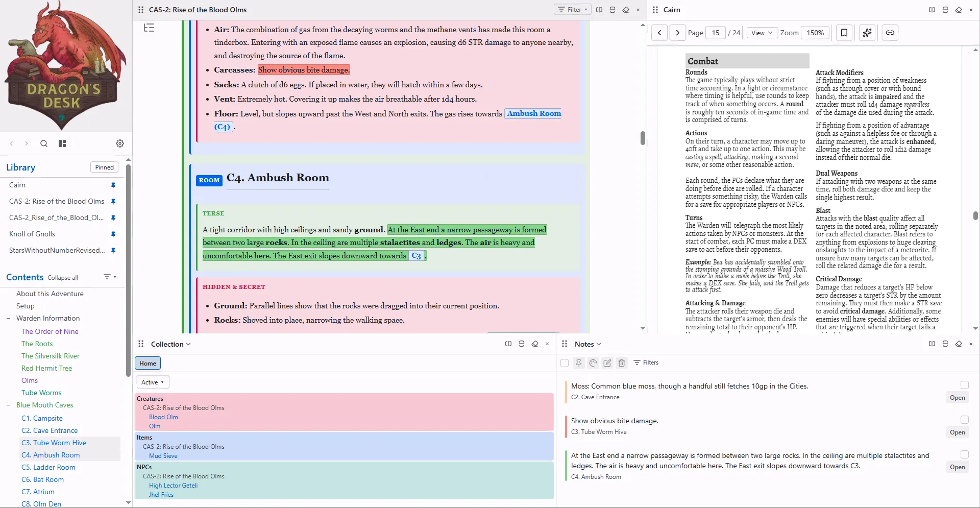The width and height of the screenshot is (980, 508).
Task: Open the View dropdown in Cairn toolbar
Action: click(762, 33)
